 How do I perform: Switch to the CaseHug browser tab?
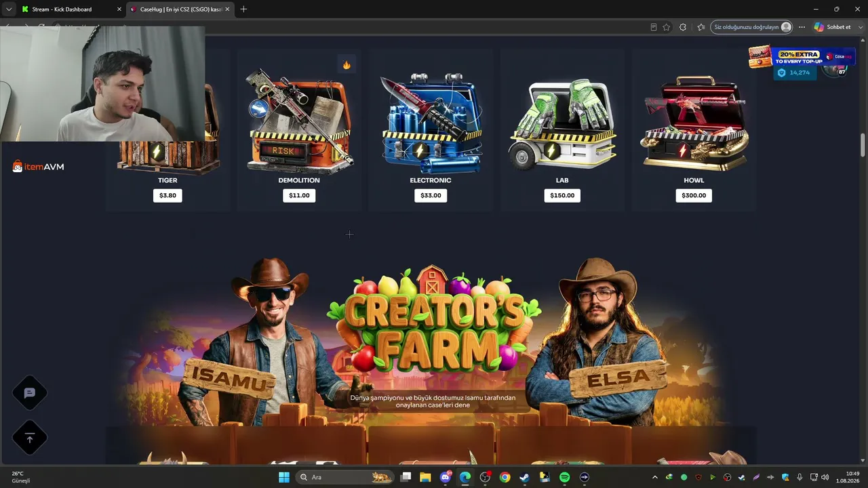pyautogui.click(x=179, y=9)
